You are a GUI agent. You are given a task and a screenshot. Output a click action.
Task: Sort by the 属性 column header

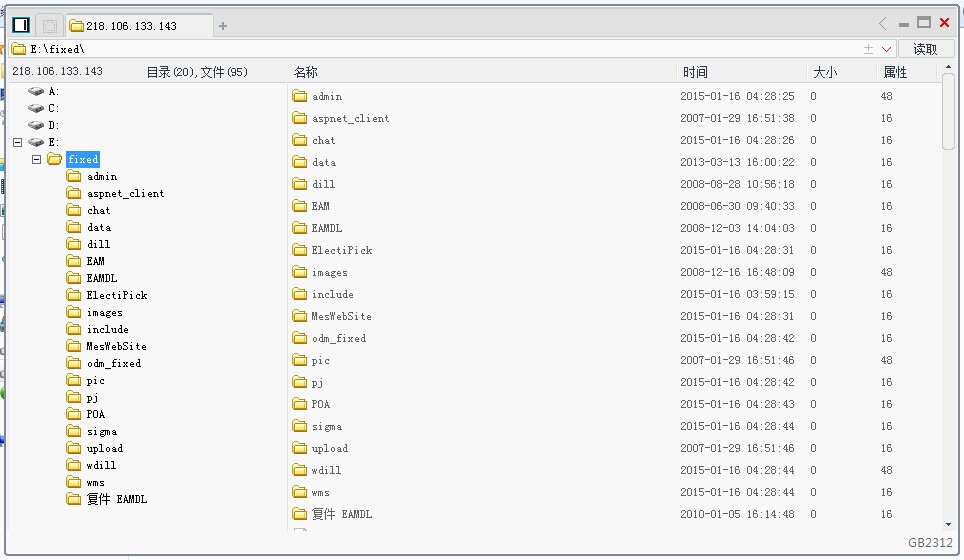click(895, 73)
